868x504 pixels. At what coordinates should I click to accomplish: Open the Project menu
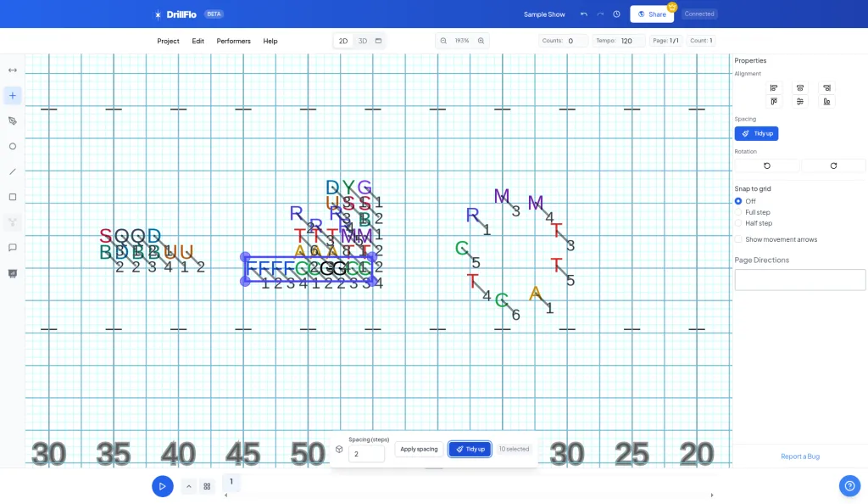pyautogui.click(x=169, y=41)
